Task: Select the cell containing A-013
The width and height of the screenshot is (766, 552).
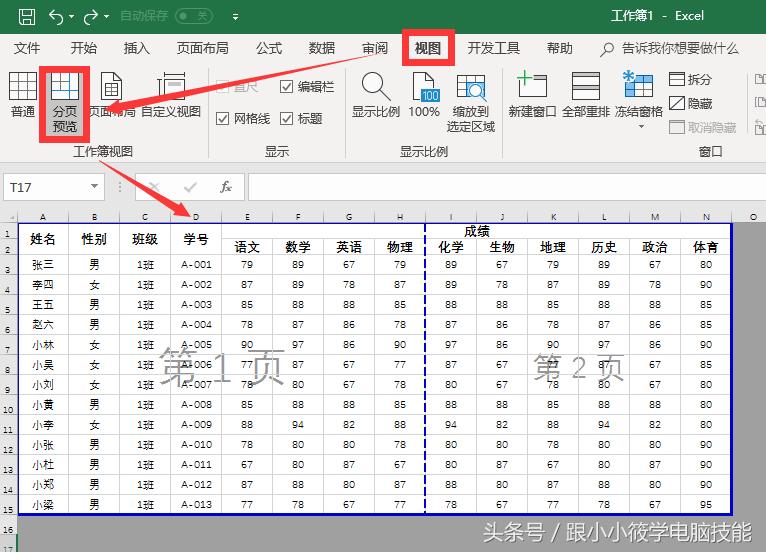Action: point(196,504)
